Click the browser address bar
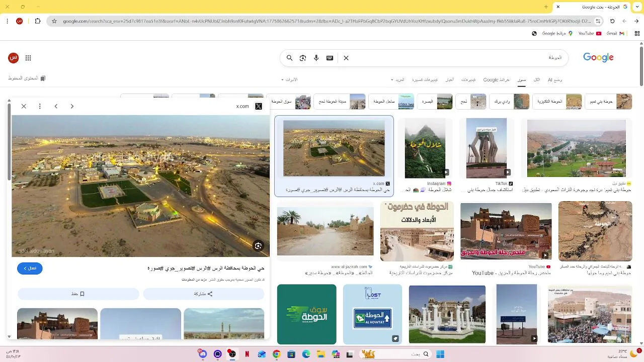Viewport: 644px width, 362px height. (327, 21)
